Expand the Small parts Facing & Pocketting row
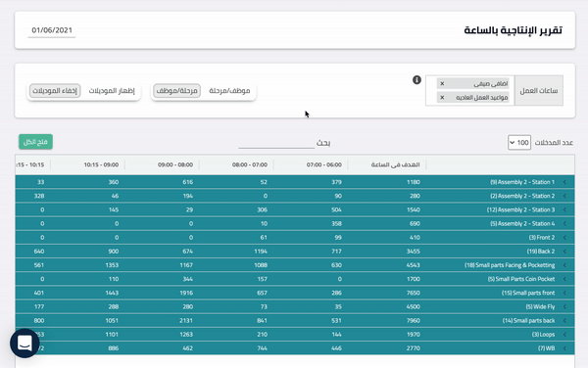 coord(564,265)
